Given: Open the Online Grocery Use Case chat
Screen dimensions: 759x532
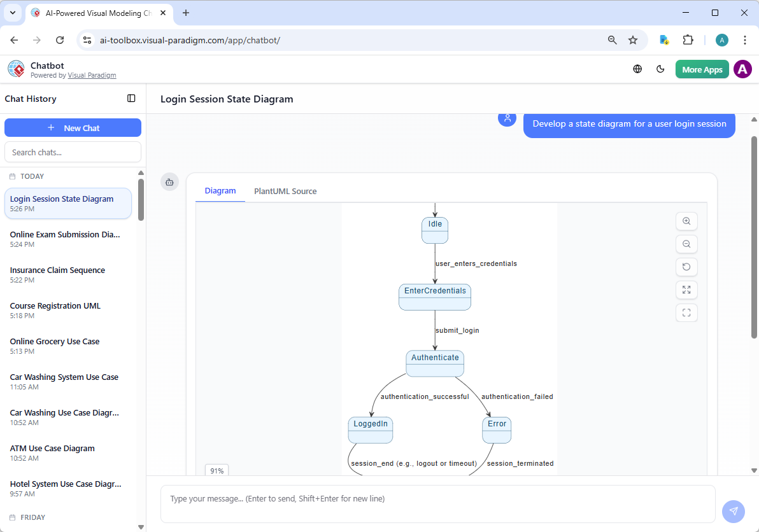Looking at the screenshot, I should (x=54, y=341).
